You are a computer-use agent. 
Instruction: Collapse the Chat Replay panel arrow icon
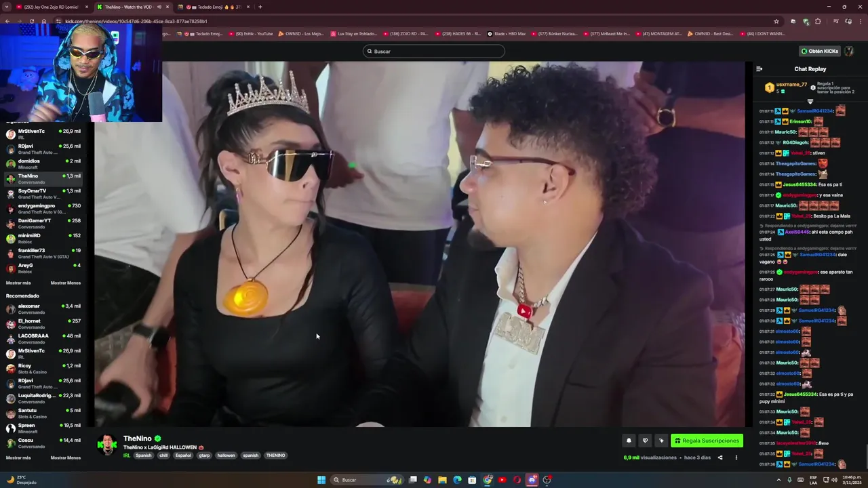[759, 68]
